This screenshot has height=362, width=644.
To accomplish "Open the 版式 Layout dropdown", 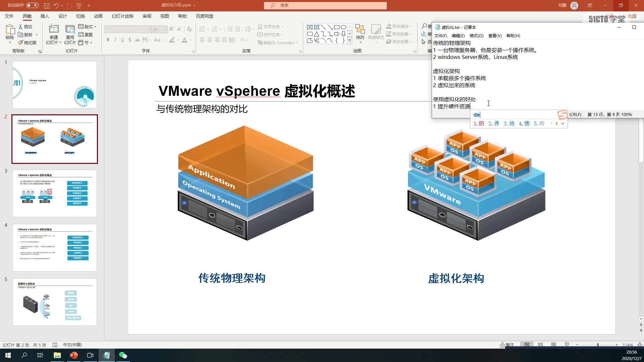I will tap(87, 26).
